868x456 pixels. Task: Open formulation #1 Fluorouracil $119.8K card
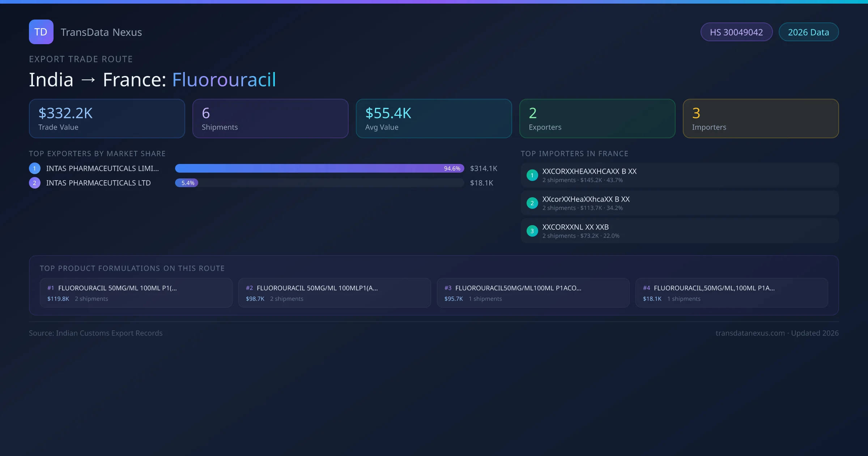136,293
